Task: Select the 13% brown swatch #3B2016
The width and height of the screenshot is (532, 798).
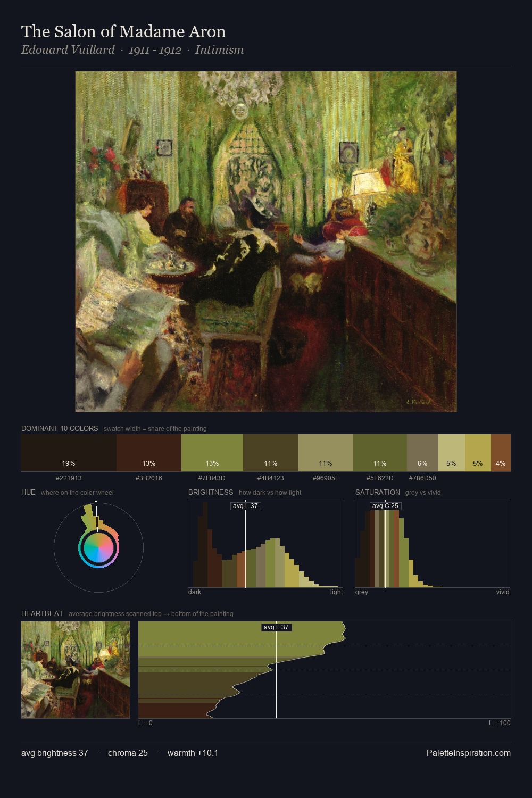Action: click(x=149, y=453)
